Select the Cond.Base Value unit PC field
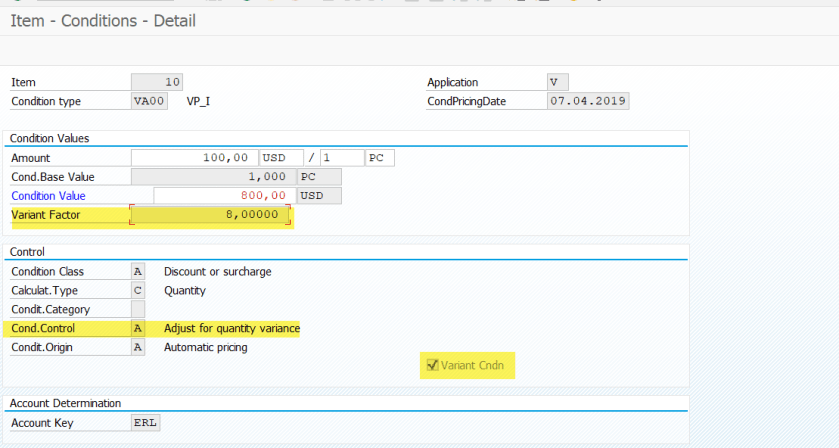839x448 pixels. coord(319,177)
